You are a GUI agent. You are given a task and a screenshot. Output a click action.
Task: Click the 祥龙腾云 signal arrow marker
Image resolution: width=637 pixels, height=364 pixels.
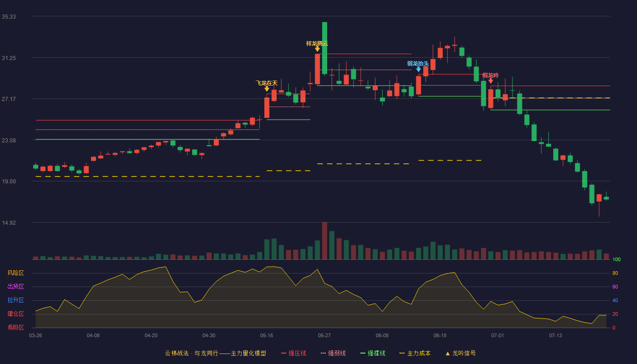point(317,49)
